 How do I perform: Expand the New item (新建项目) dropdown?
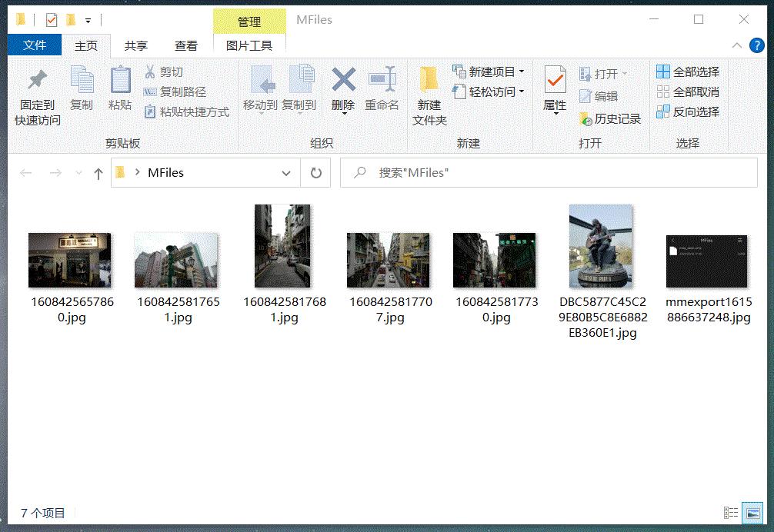coord(522,71)
